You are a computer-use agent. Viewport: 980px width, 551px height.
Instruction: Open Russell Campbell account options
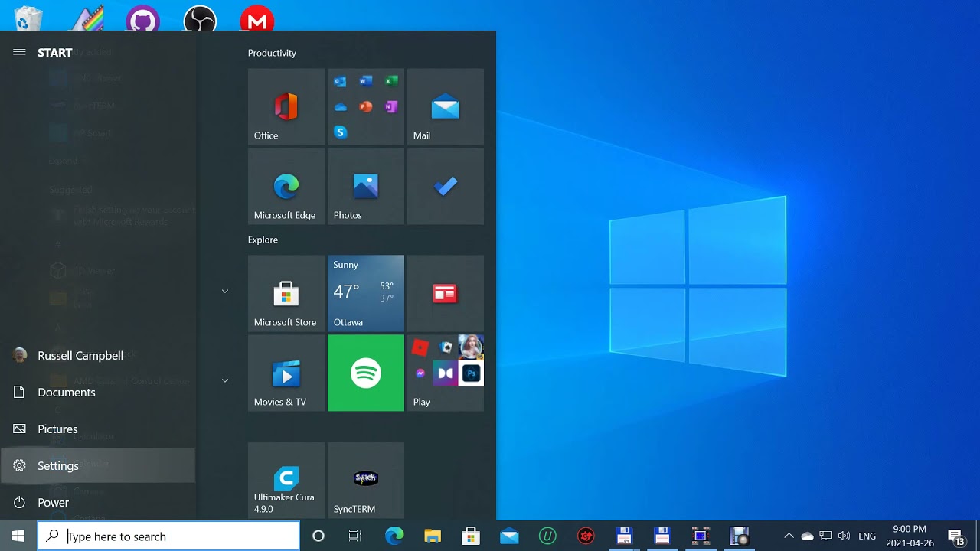(98, 355)
